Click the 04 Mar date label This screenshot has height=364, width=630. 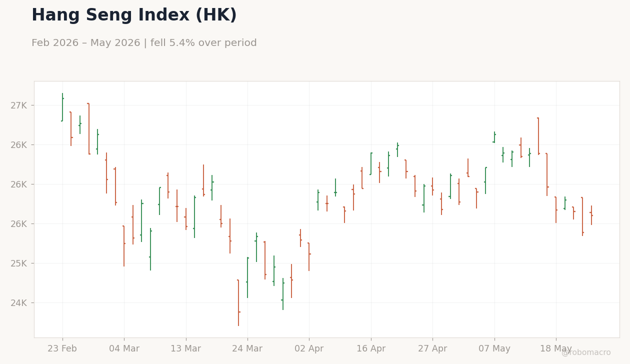tap(124, 349)
